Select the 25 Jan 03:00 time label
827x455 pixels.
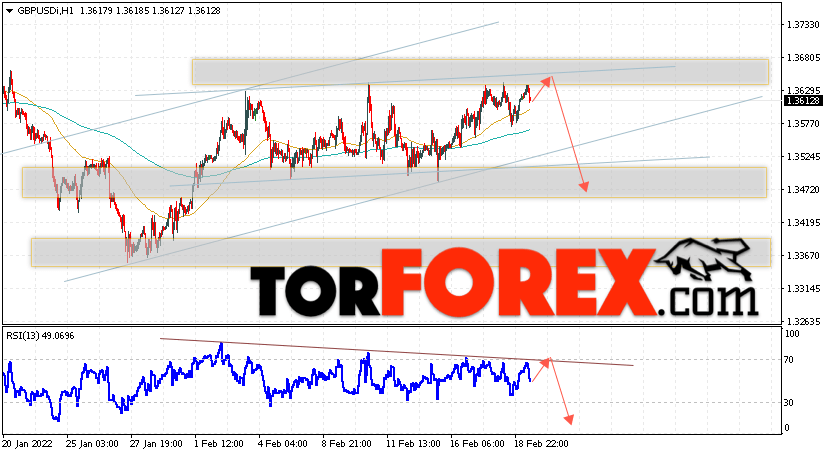pos(92,444)
